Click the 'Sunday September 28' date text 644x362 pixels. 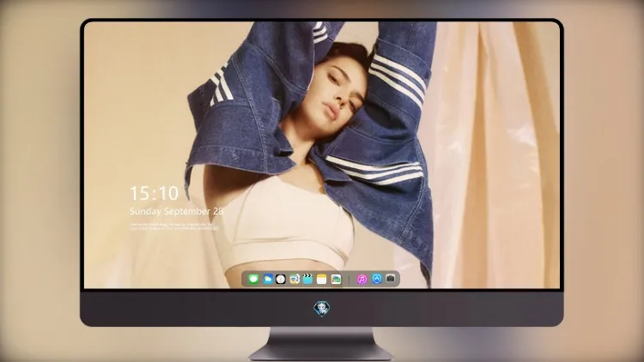[177, 211]
